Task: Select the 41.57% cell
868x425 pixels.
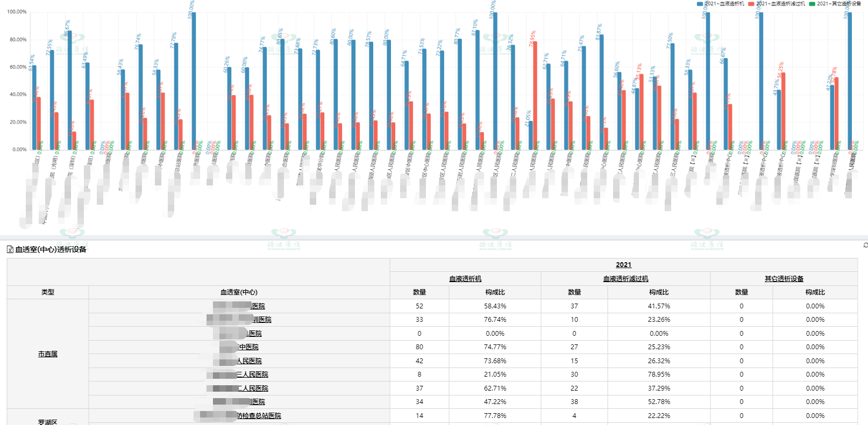Action: 659,306
